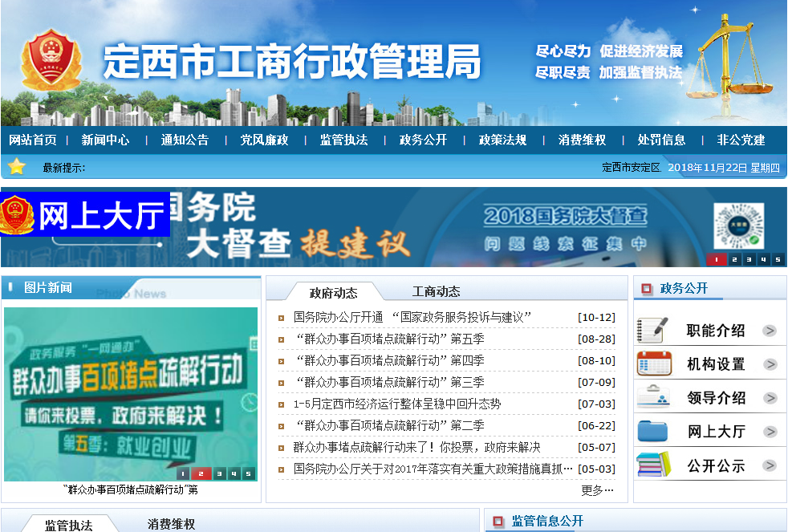The height and width of the screenshot is (532, 788).
Task: Click the people icon beside 领导介绍
Action: [x=652, y=397]
